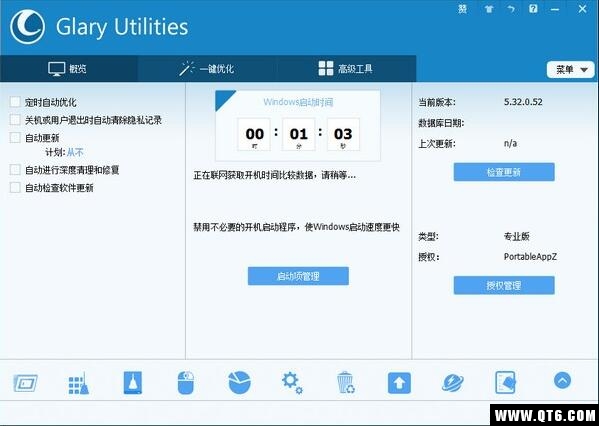Click the up-arrow software update icon
Viewport: 599px width, 426px height.
399,383
